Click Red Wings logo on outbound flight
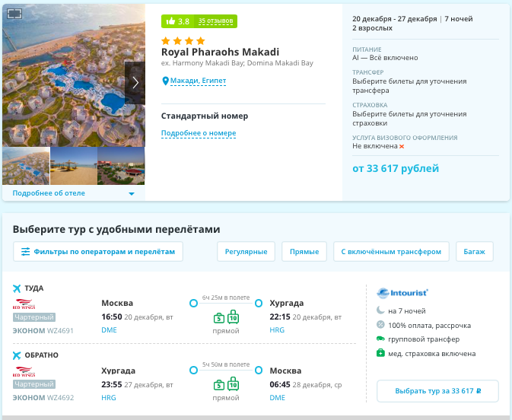Screen dimensions: 512x420 point(24,304)
